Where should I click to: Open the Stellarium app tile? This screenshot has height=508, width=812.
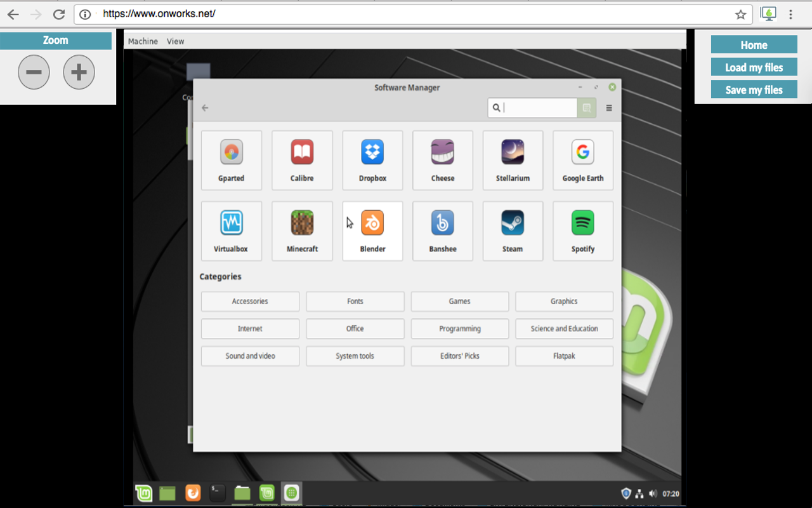coord(513,160)
